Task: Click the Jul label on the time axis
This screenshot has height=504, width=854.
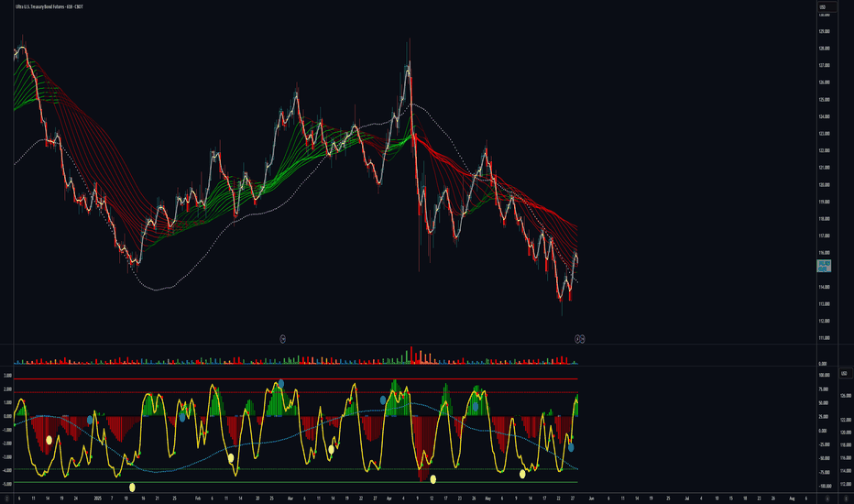Action: click(x=687, y=498)
